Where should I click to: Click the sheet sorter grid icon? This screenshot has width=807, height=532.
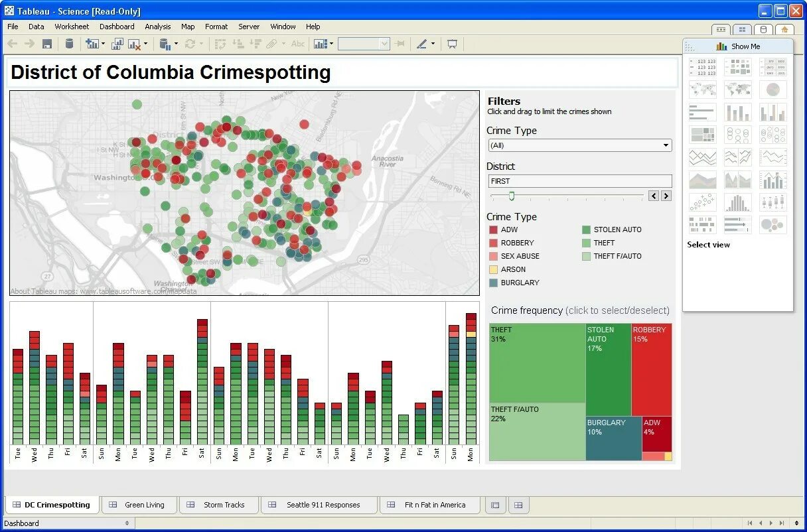pyautogui.click(x=742, y=29)
